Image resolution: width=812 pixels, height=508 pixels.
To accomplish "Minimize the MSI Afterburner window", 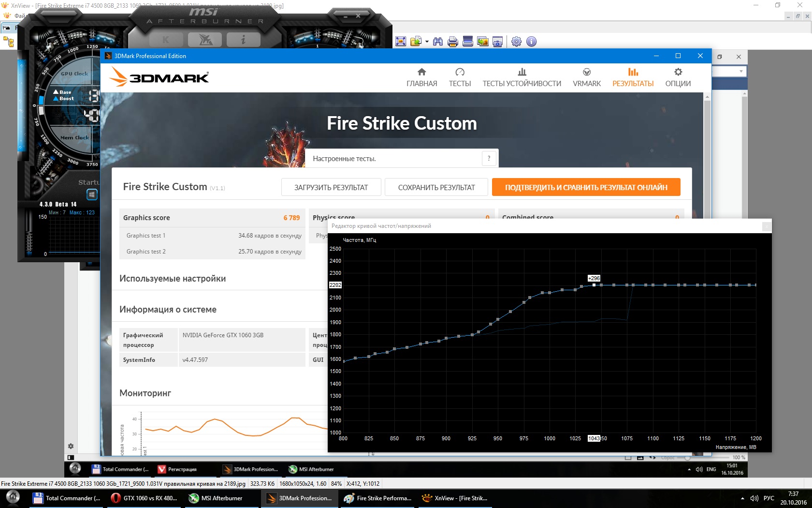I will coord(346,16).
